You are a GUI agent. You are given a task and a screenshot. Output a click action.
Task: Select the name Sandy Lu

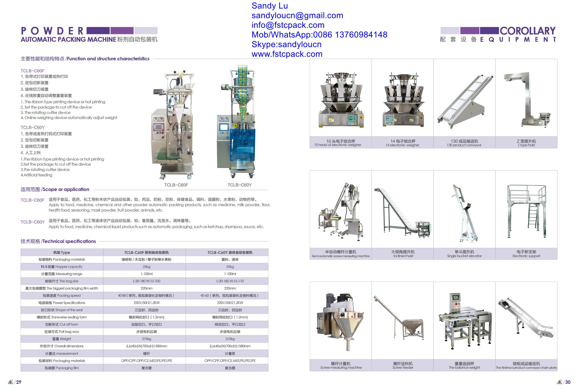[270, 6]
